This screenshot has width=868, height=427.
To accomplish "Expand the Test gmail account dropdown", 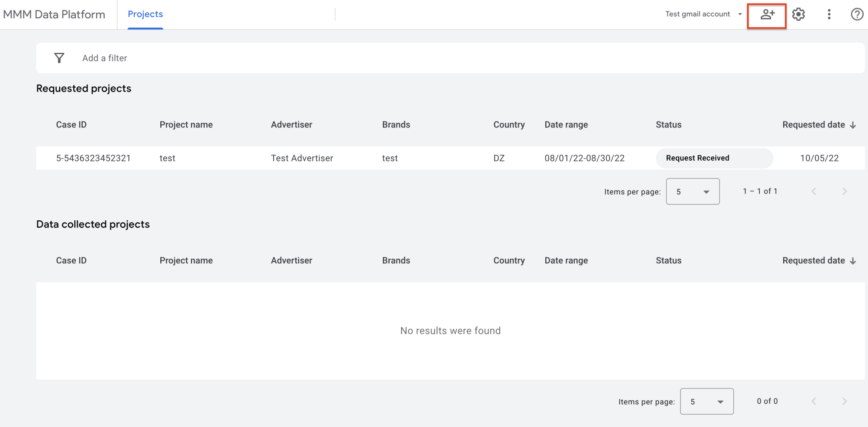I will pos(703,14).
